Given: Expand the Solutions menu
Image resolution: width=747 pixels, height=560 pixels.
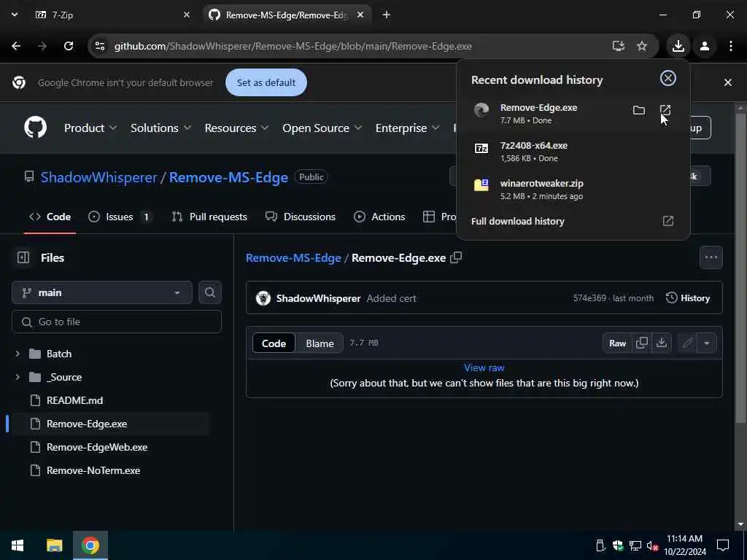Looking at the screenshot, I should tap(161, 128).
